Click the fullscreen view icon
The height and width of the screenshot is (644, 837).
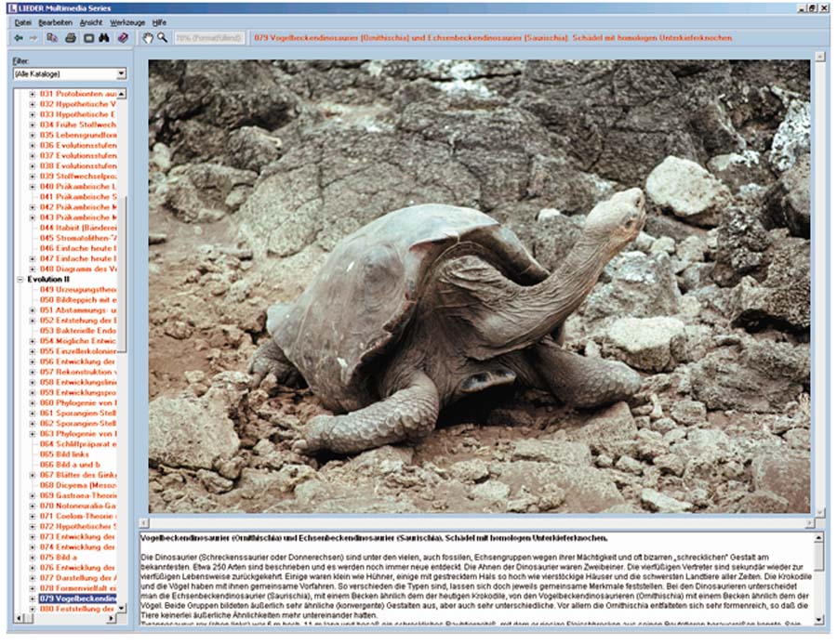(x=87, y=38)
